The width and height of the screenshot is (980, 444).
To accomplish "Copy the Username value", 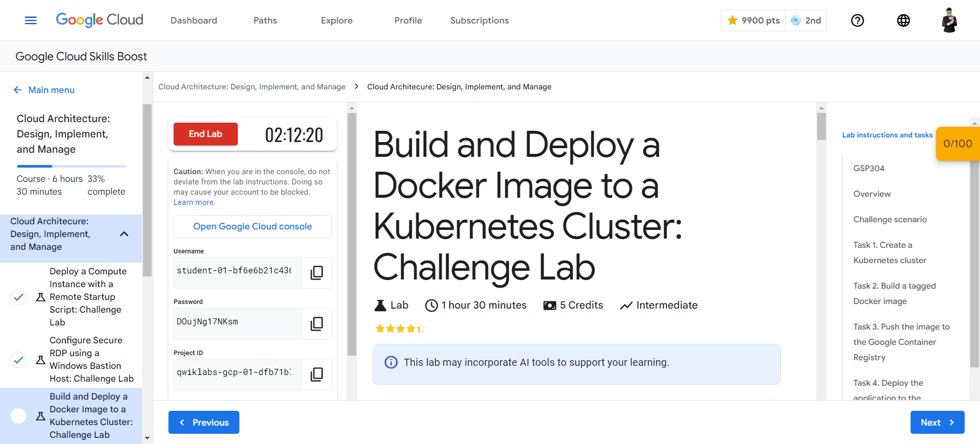I will click(316, 273).
